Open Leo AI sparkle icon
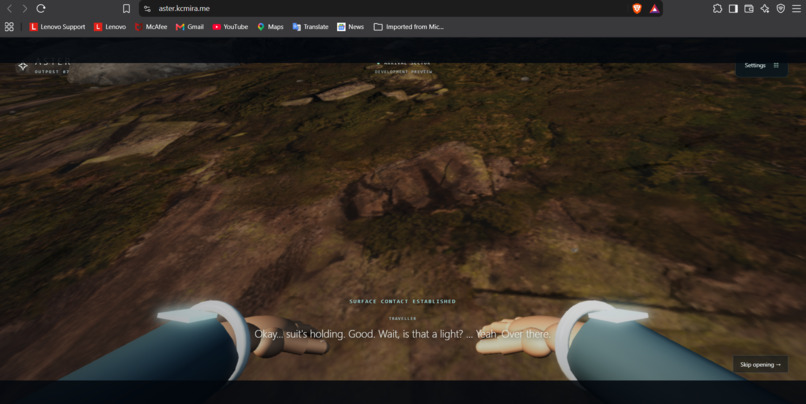The image size is (806, 404). (x=765, y=8)
